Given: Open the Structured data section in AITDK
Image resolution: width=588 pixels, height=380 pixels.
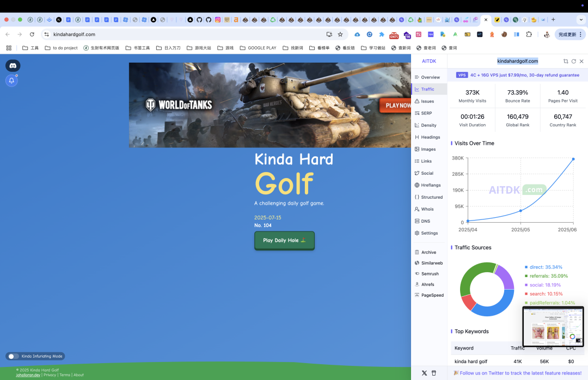Looking at the screenshot, I should pyautogui.click(x=429, y=197).
